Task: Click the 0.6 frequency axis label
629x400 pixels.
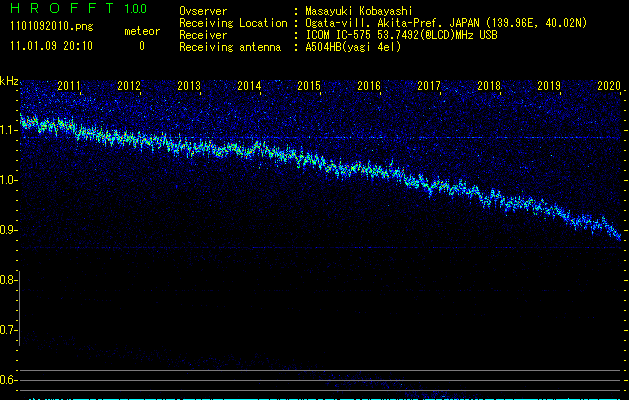Action: click(6, 380)
